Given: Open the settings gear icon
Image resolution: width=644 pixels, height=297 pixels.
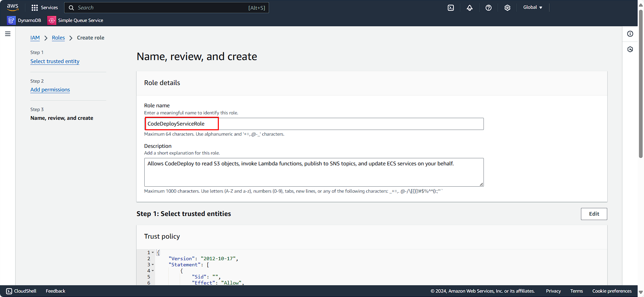Looking at the screenshot, I should (x=507, y=8).
